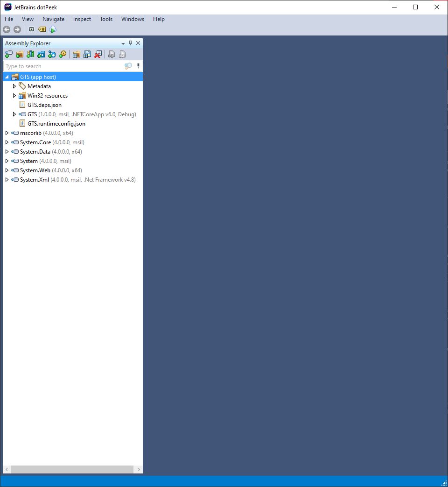448x487 pixels.
Task: Select the GTS.deps.json file
Action: click(44, 105)
